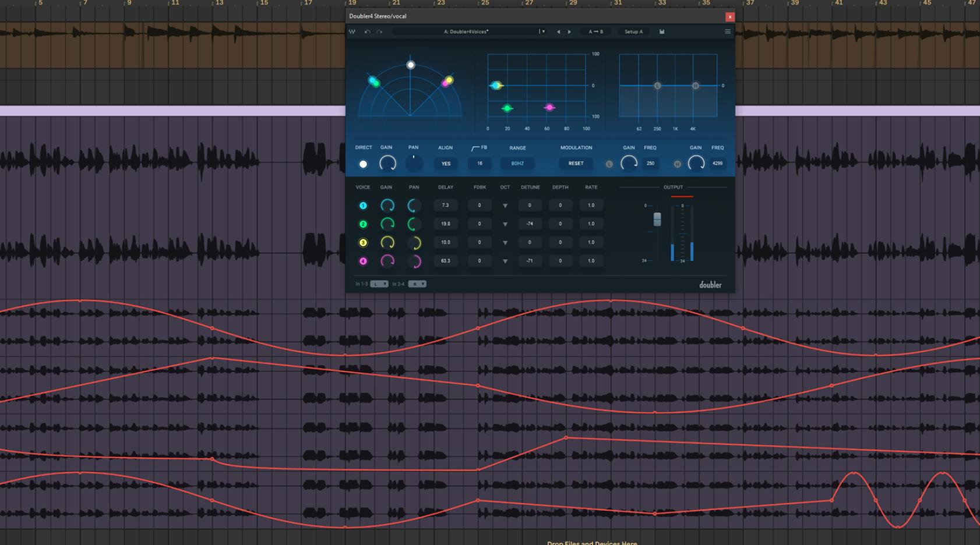Toggle the Align YES button
Viewport: 980px width, 545px height.
(x=446, y=164)
